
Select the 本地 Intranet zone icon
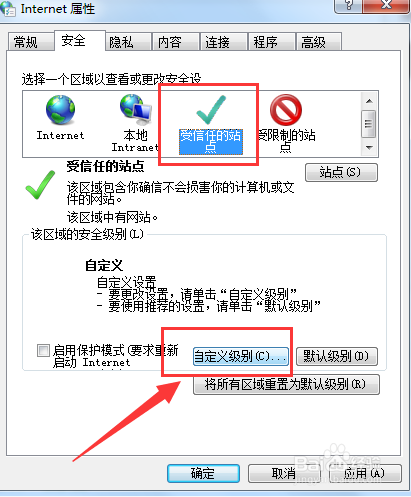(x=136, y=109)
